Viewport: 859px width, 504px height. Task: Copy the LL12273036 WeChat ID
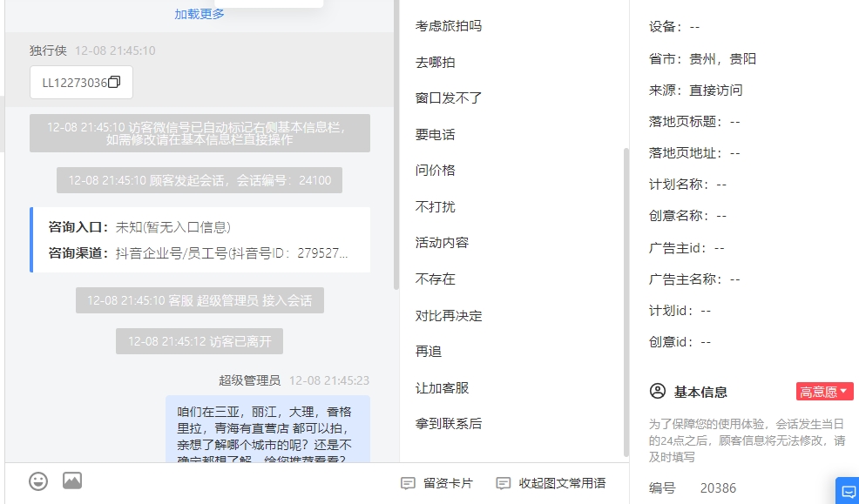click(114, 82)
